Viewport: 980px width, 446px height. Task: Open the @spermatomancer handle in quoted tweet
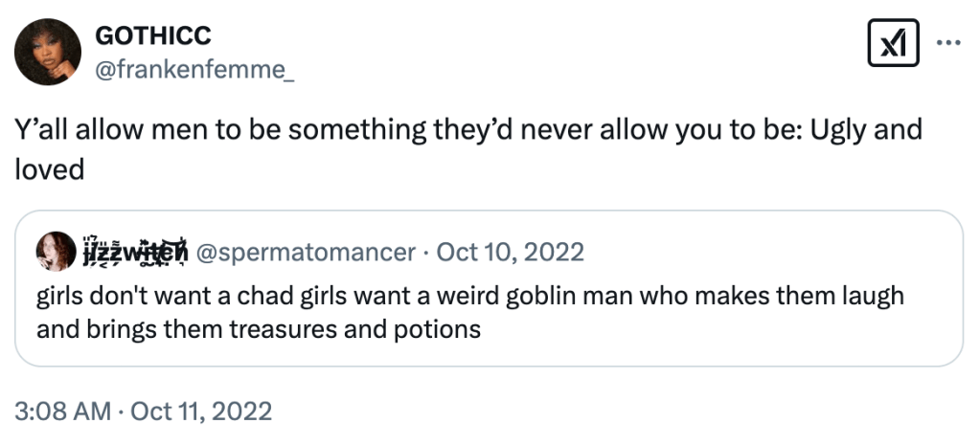click(x=306, y=252)
